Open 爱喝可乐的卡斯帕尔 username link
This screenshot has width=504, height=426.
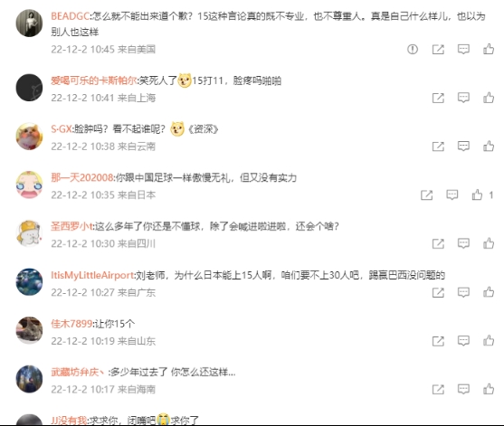[x=93, y=80]
